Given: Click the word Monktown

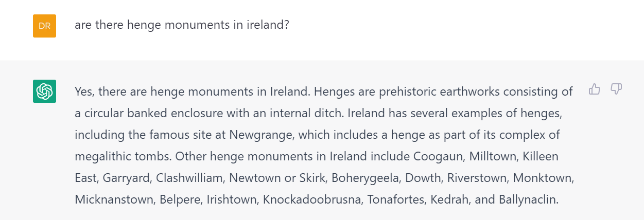Looking at the screenshot, I should (543, 178).
